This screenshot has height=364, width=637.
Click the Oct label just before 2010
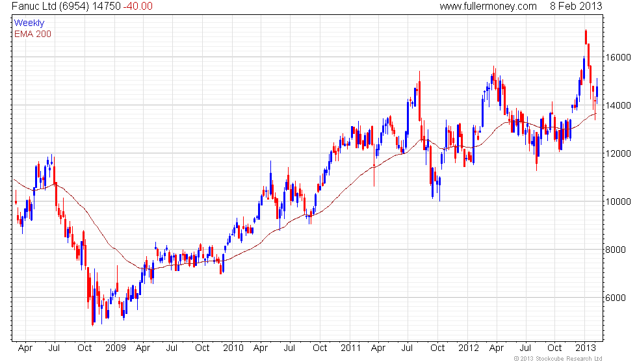coord(202,348)
